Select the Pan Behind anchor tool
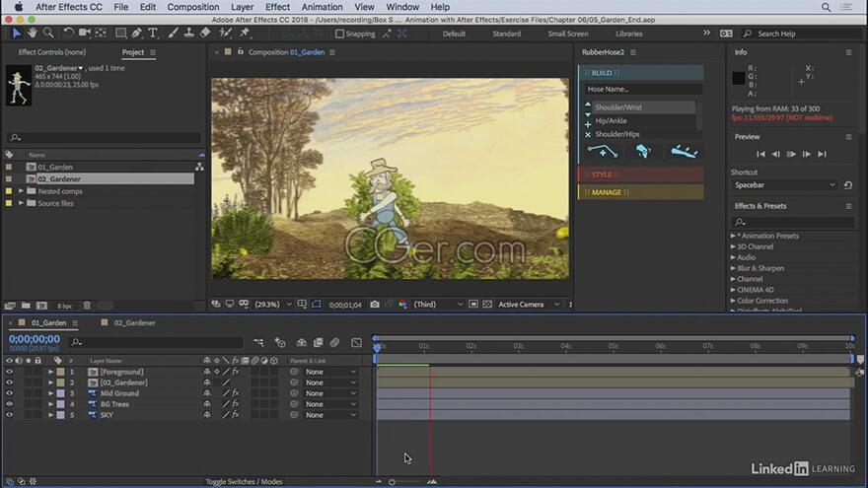This screenshot has width=868, height=488. pyautogui.click(x=101, y=34)
